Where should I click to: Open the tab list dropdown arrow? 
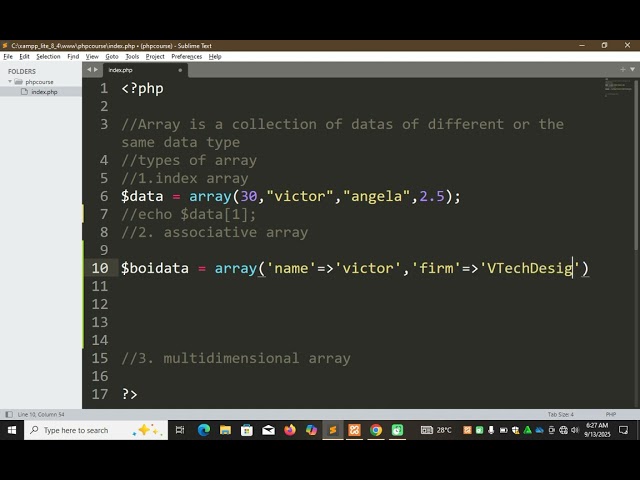click(x=632, y=69)
